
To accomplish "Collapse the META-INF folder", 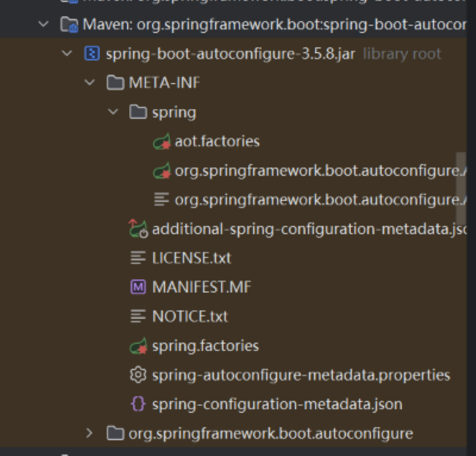I will (x=90, y=82).
